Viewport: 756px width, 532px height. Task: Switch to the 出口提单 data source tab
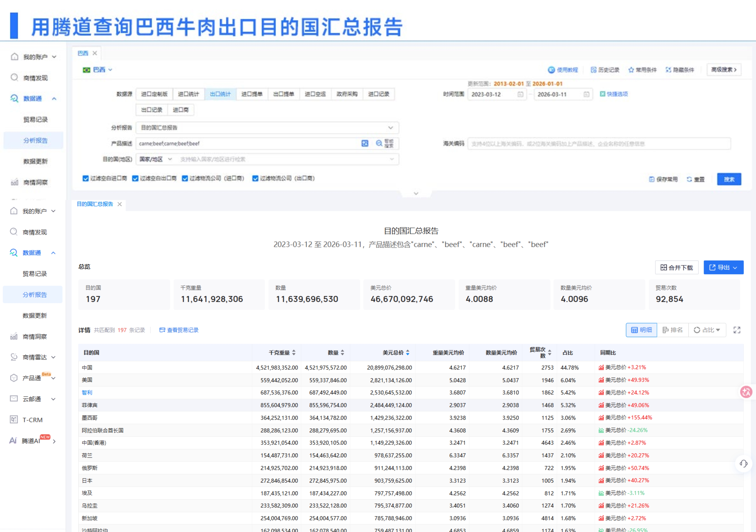click(284, 94)
